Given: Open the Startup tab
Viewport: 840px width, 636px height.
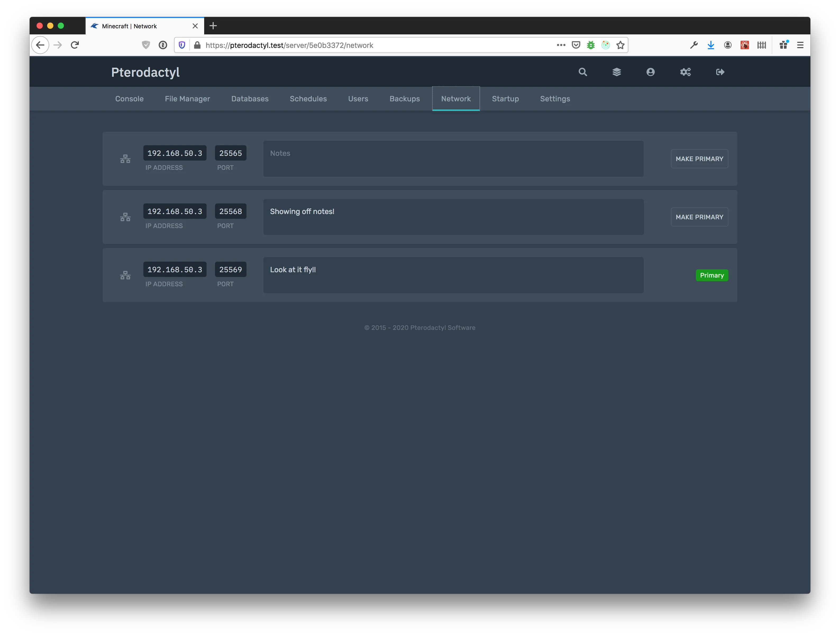Looking at the screenshot, I should (505, 99).
